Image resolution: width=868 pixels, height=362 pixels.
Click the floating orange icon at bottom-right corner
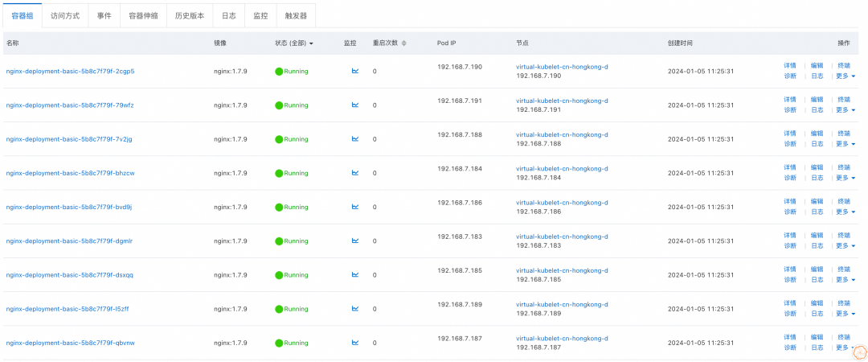pyautogui.click(x=858, y=352)
